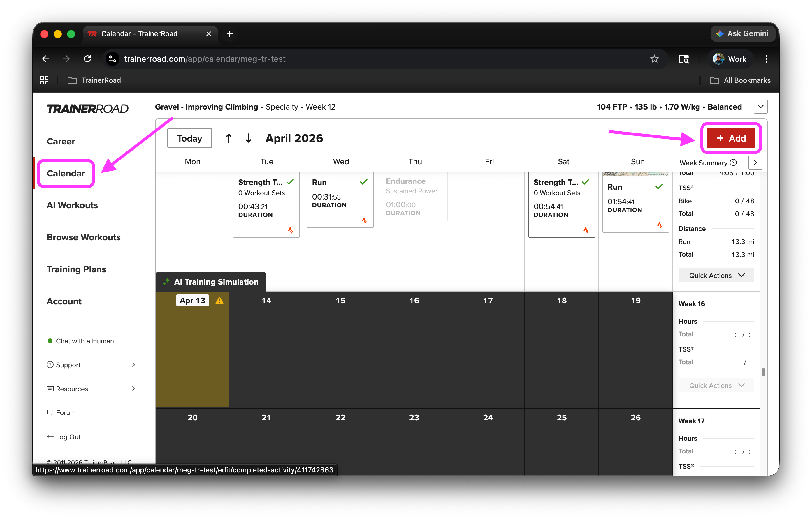This screenshot has width=812, height=519.
Task: Click the Run distance value 13.3 mi
Action: coord(743,242)
